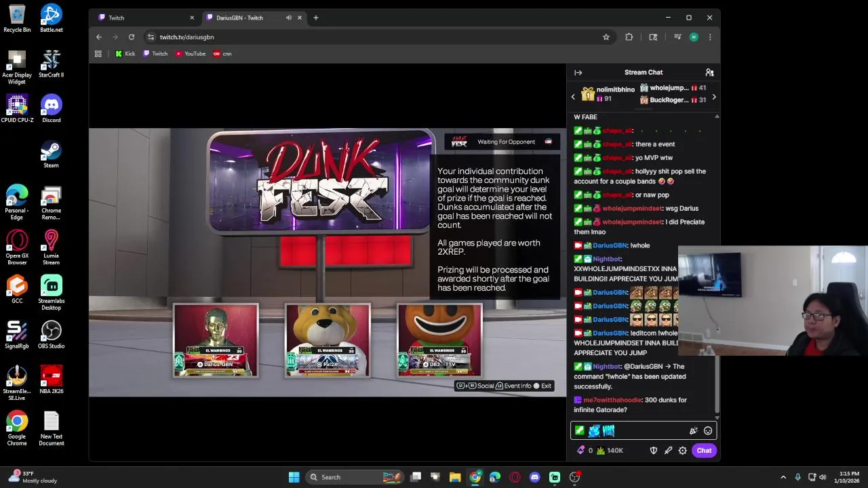The width and height of the screenshot is (868, 488).
Task: Open Windows Start menu
Action: (294, 477)
